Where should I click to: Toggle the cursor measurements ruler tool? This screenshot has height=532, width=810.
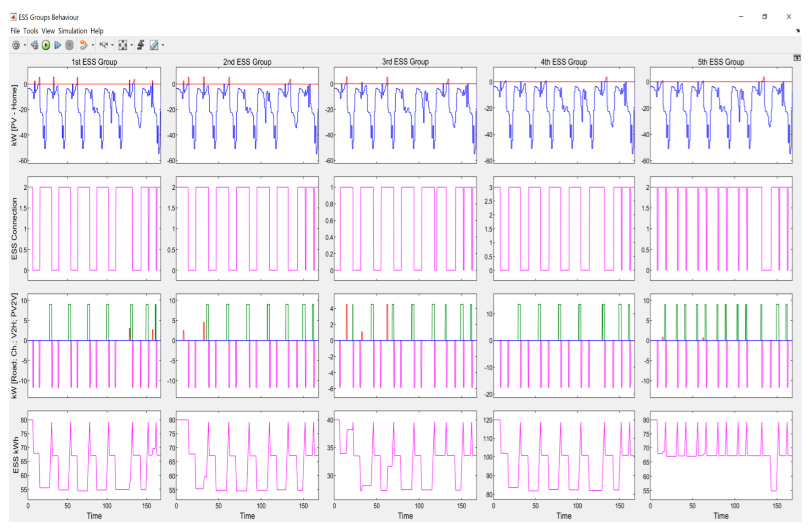[154, 45]
